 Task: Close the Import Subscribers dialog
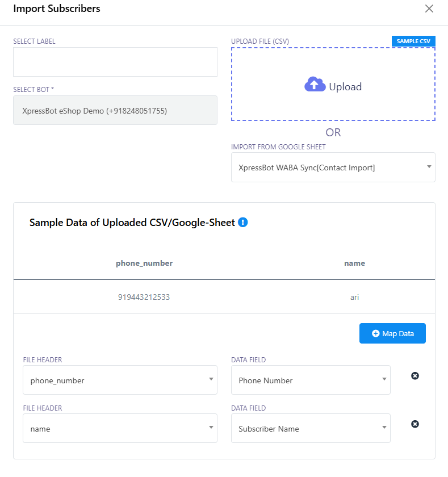[429, 9]
